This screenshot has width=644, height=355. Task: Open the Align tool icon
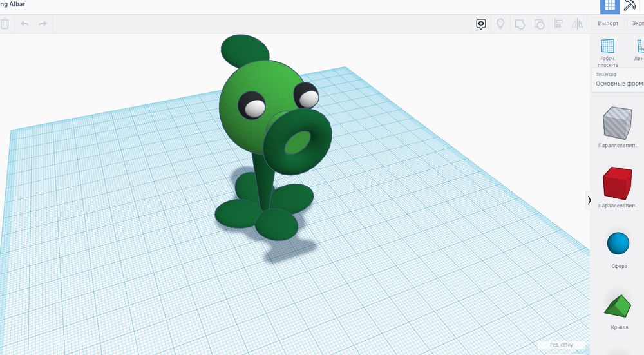(558, 24)
